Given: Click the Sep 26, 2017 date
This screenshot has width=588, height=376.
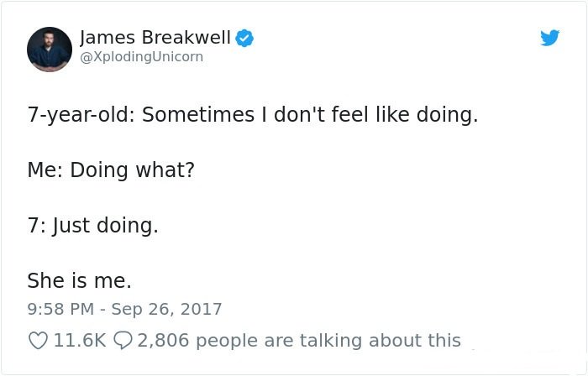Looking at the screenshot, I should (x=166, y=310).
